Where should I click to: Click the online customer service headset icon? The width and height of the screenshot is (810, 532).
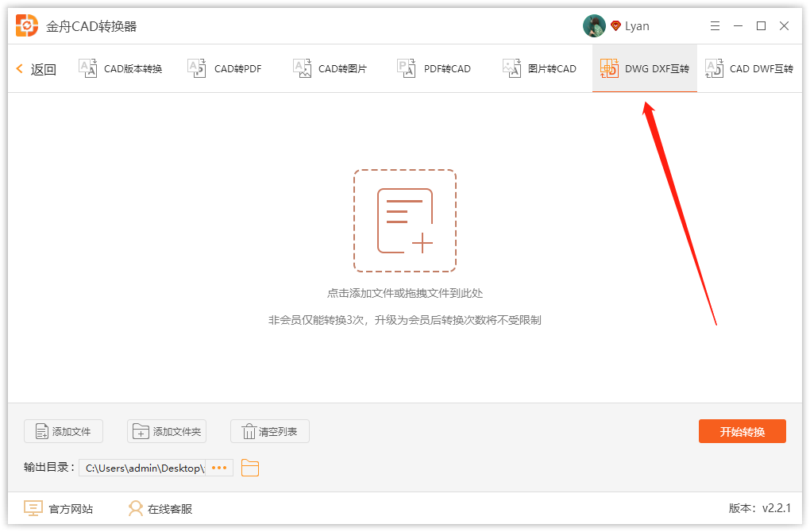point(136,508)
